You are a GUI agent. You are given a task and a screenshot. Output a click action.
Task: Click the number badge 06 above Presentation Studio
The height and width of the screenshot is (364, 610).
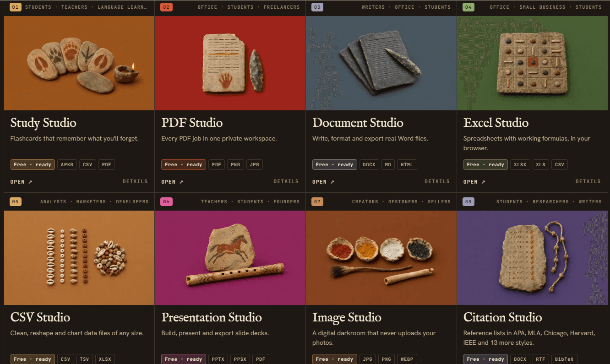pos(167,201)
